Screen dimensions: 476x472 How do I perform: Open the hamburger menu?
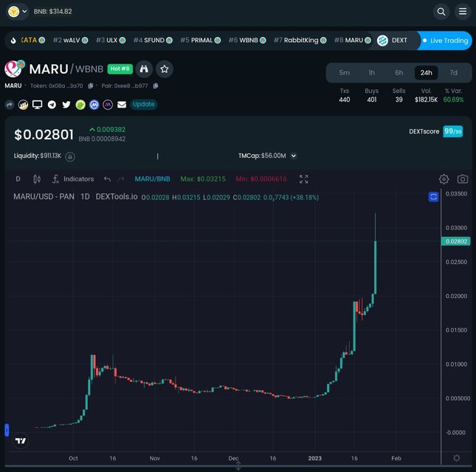463,12
